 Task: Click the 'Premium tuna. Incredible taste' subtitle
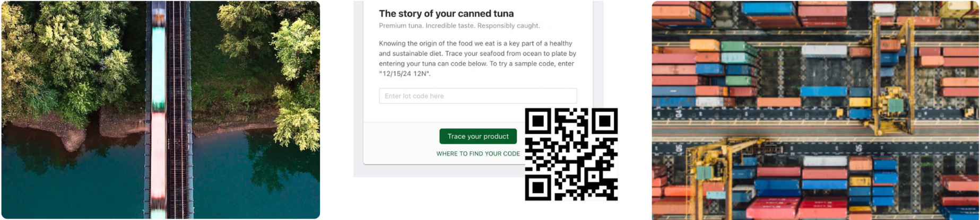pos(459,25)
